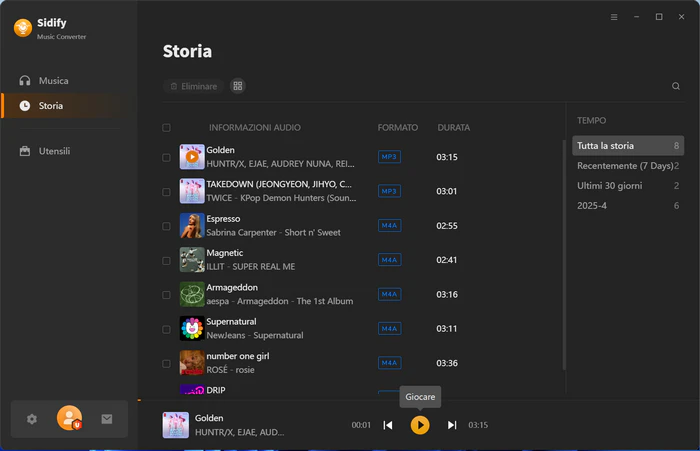
Task: Skip to the next track
Action: [452, 425]
